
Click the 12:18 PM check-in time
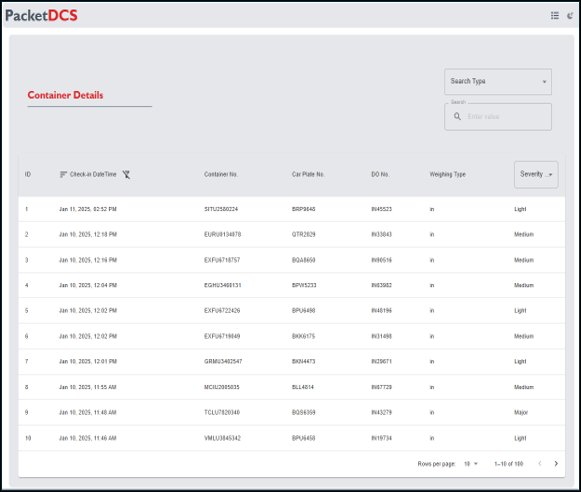pyautogui.click(x=88, y=235)
